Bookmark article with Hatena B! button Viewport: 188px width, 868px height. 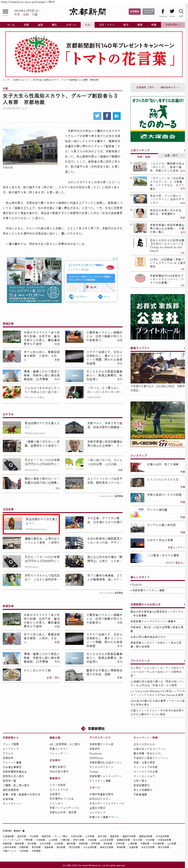[116, 116]
